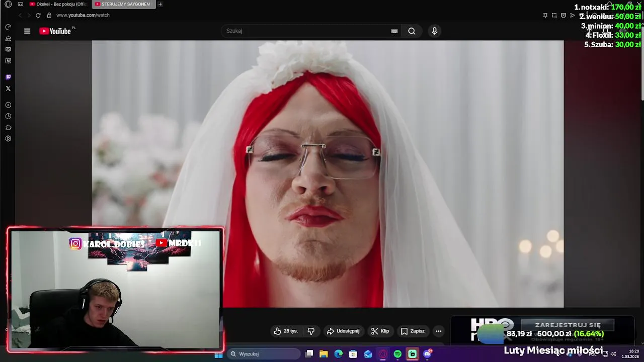Launch Microsoft Edge from taskbar
This screenshot has width=644, height=362.
click(x=339, y=354)
